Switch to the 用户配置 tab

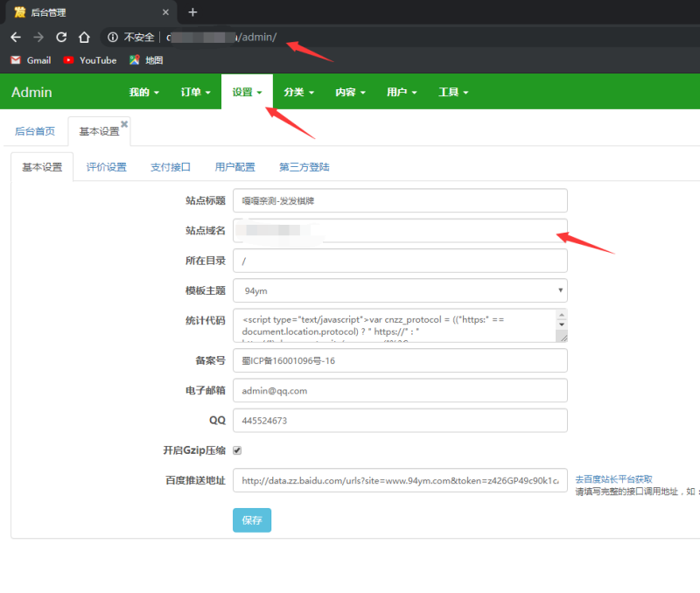(234, 167)
